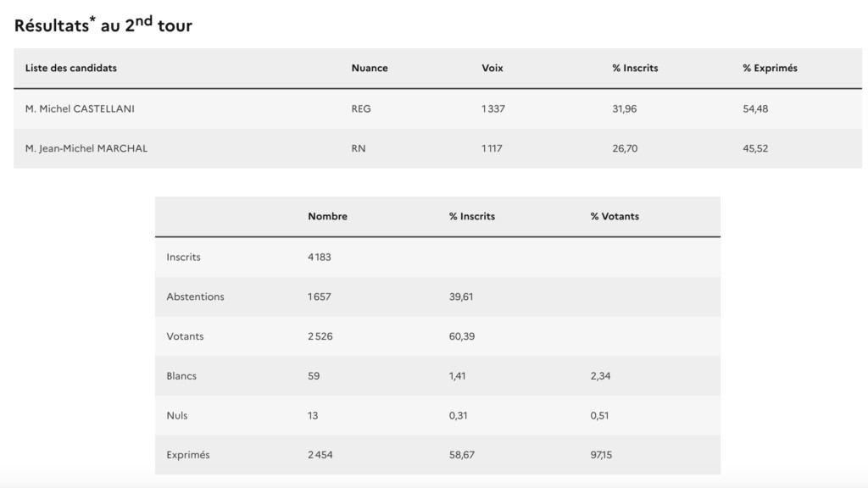Click the Nuance column header
The width and height of the screenshot is (868, 488).
coord(370,68)
